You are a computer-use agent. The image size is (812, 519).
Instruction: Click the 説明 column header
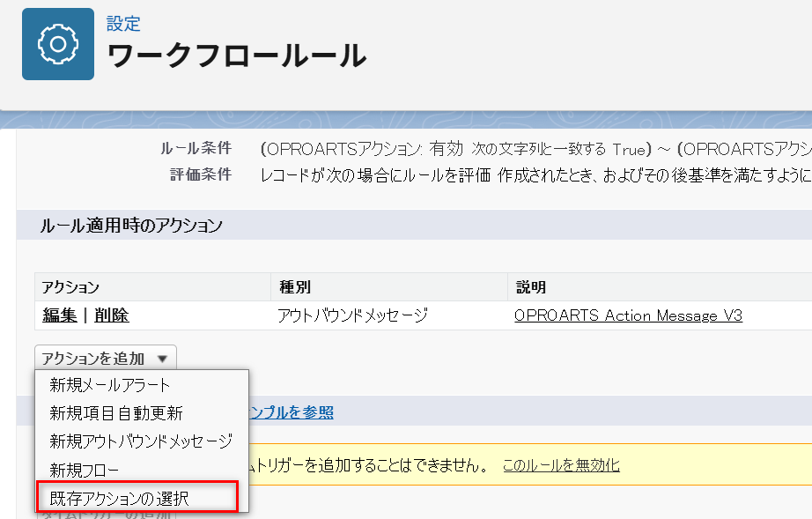coord(531,287)
